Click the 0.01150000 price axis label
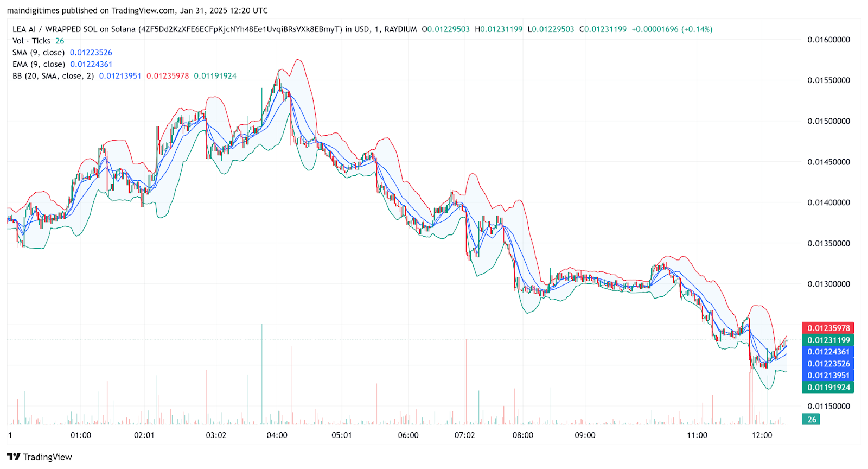 pyautogui.click(x=828, y=406)
